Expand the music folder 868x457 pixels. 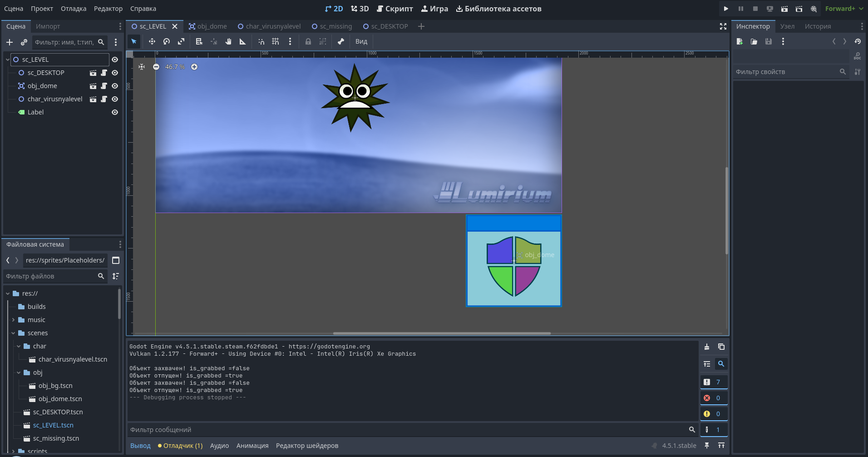[x=13, y=320]
